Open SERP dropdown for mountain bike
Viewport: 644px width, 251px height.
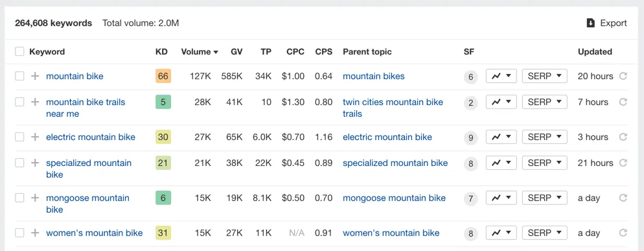pyautogui.click(x=545, y=76)
